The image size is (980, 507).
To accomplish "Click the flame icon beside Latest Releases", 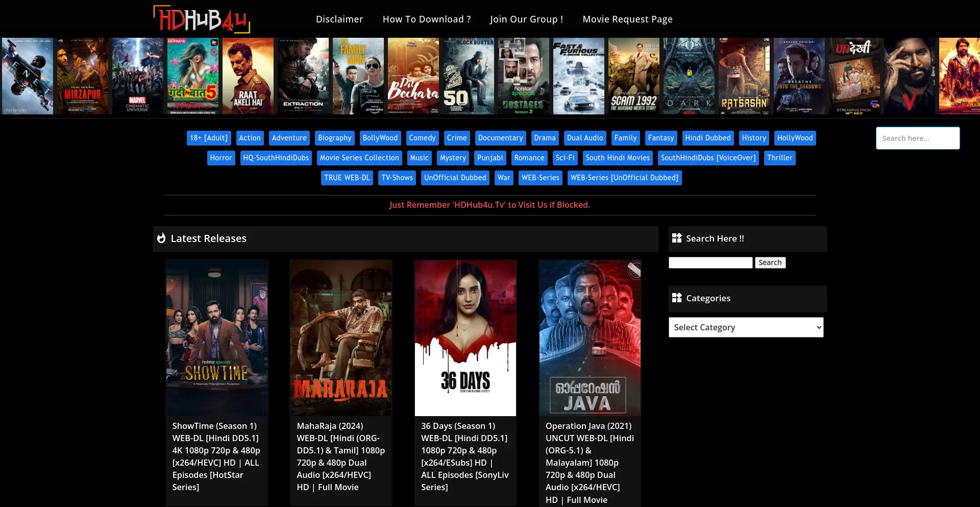I will click(x=161, y=238).
